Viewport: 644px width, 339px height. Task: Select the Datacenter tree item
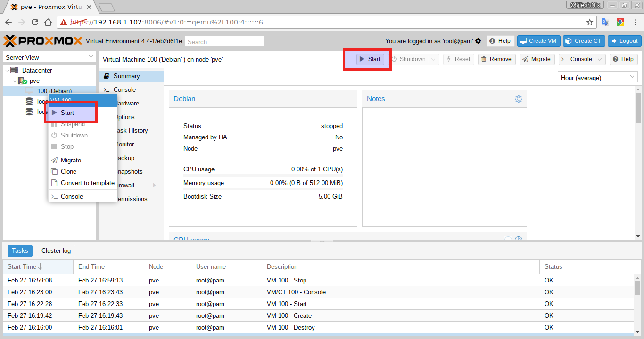pos(37,71)
